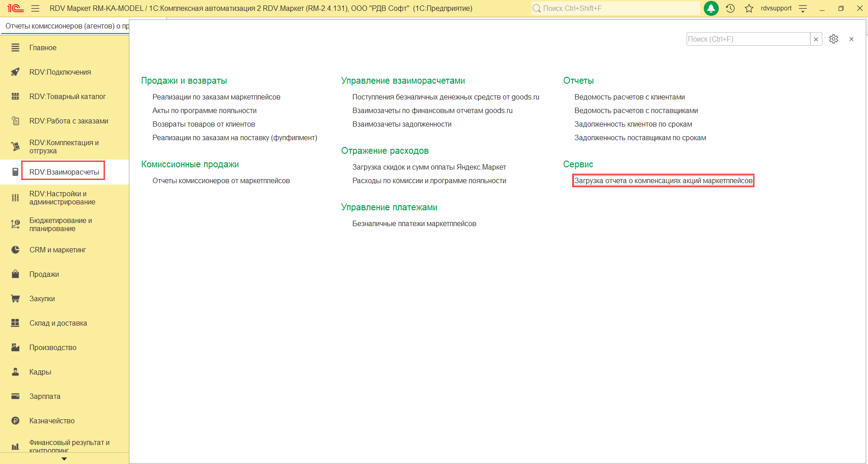This screenshot has height=464, width=868.
Task: Click Склад и доставка icon
Action: point(15,323)
